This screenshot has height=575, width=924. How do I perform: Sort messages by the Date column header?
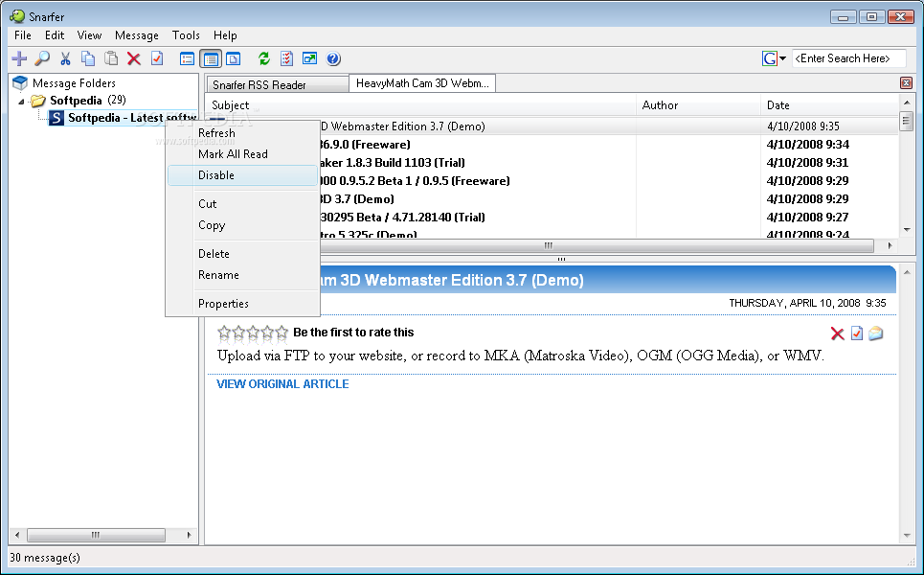[x=830, y=105]
